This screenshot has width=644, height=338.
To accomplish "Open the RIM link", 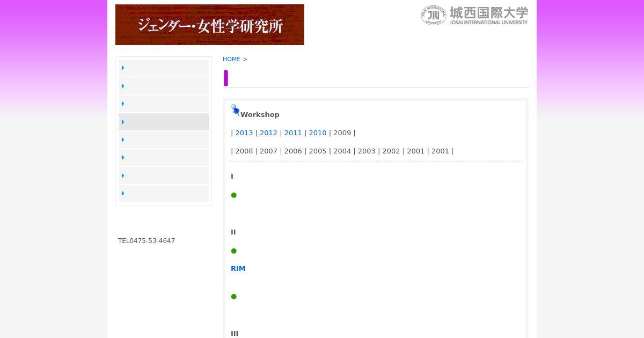I will tap(238, 269).
